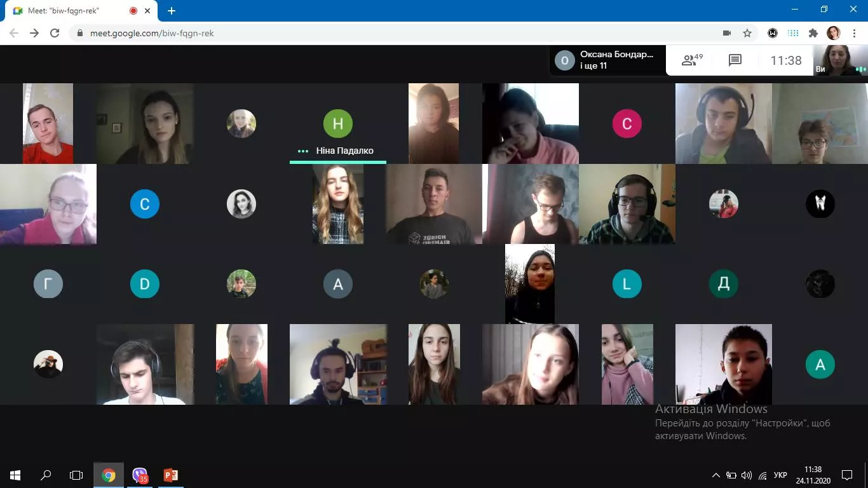868x488 pixels.
Task: Open the Chrome extensions puzzle icon
Action: (813, 33)
